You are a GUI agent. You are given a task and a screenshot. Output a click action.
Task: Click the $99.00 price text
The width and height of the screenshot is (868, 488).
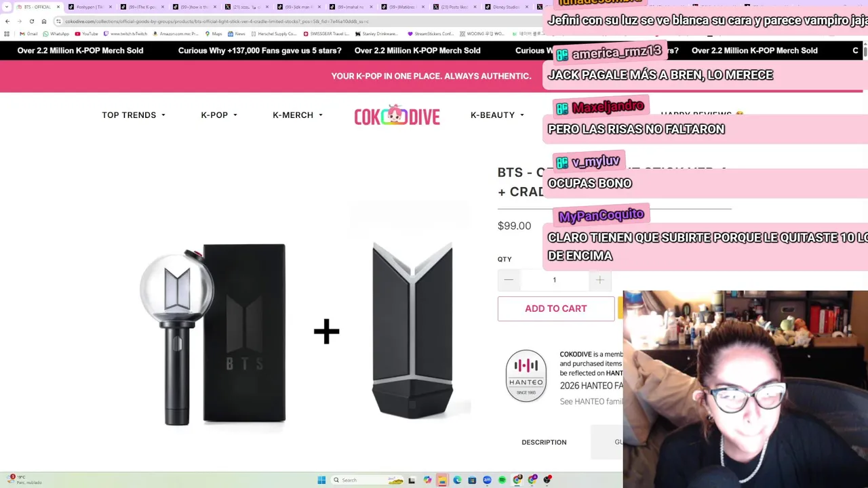tap(514, 226)
